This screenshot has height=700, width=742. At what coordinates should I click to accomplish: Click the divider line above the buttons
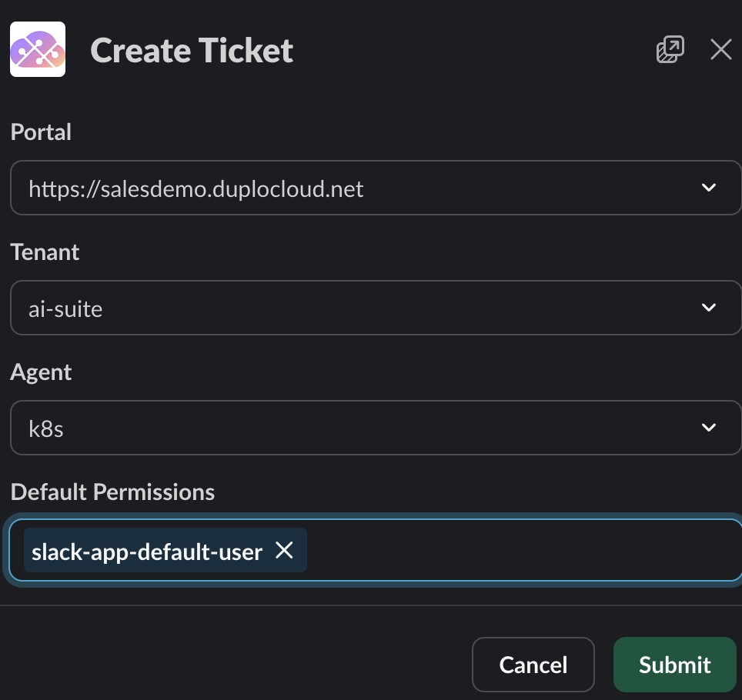pyautogui.click(x=371, y=605)
